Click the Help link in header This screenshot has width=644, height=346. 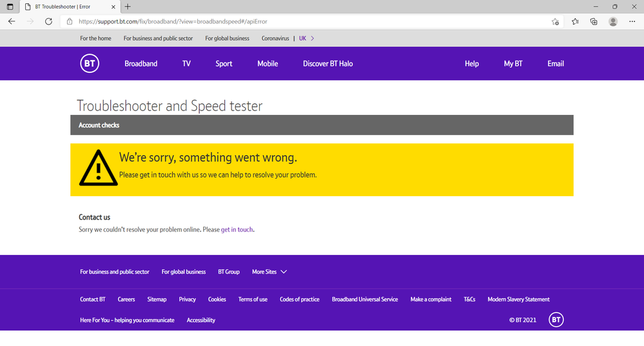(472, 64)
